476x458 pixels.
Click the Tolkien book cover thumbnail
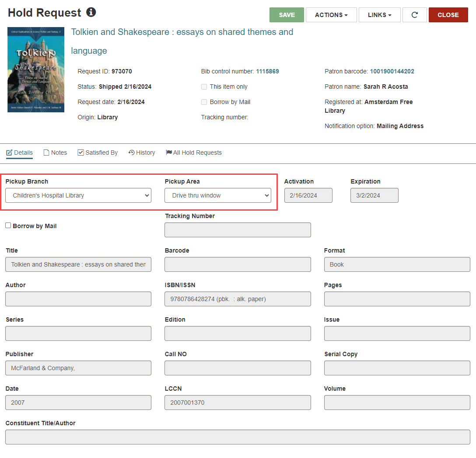pos(36,70)
